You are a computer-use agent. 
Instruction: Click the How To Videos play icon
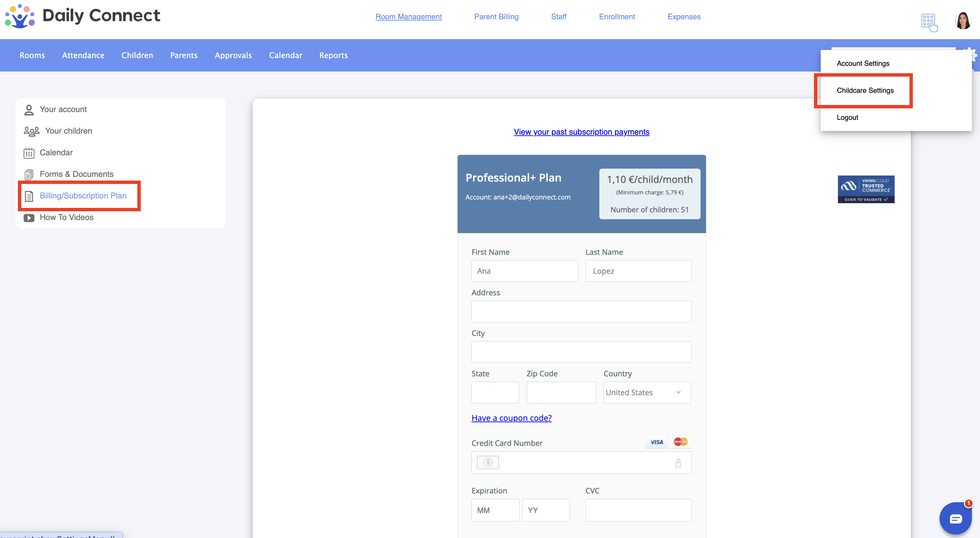pos(29,218)
